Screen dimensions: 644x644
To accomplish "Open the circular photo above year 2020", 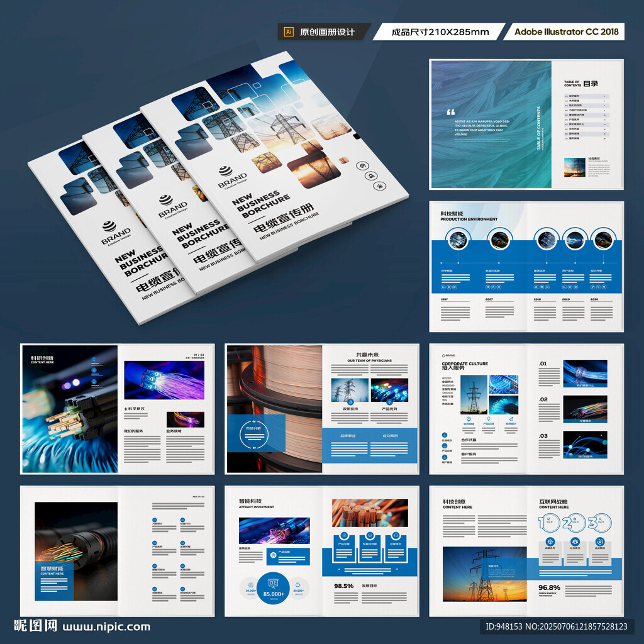I will pos(575,240).
